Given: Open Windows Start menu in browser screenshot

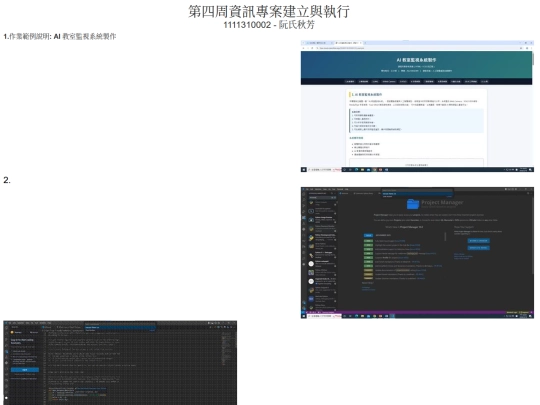Looking at the screenshot, I should [304, 170].
